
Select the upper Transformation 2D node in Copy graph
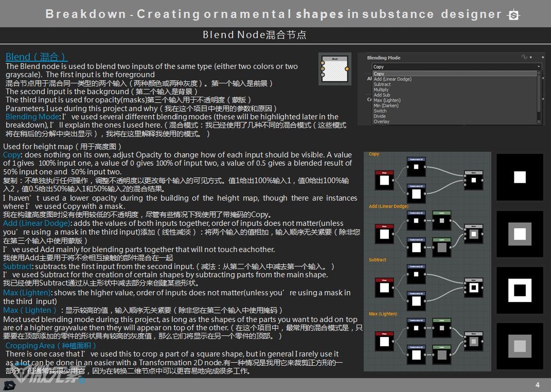tap(416, 167)
